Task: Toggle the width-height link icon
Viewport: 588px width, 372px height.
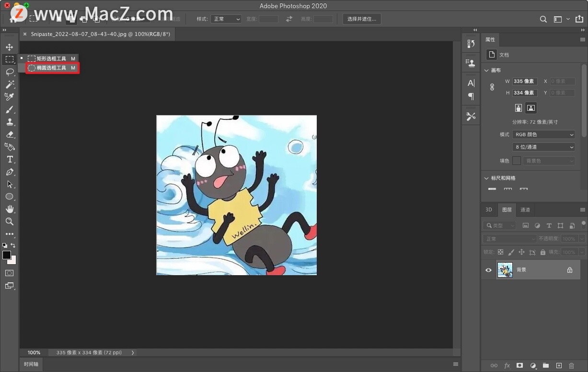Action: 492,87
